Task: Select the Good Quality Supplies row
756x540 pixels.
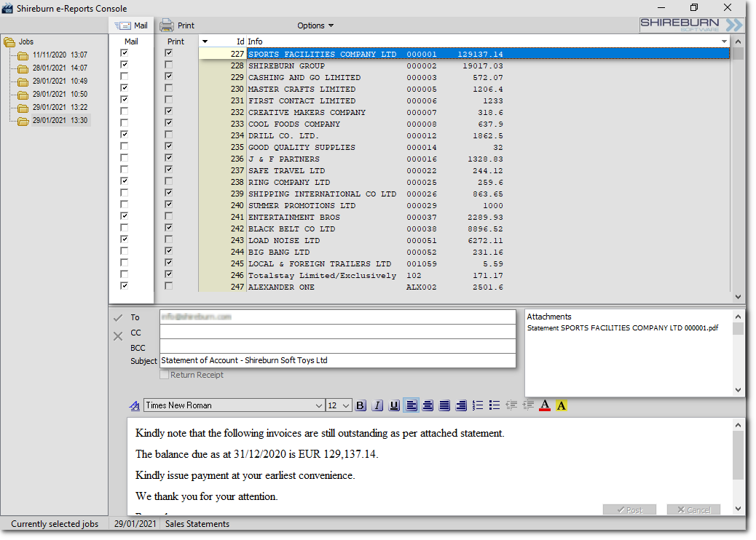Action: click(464, 148)
